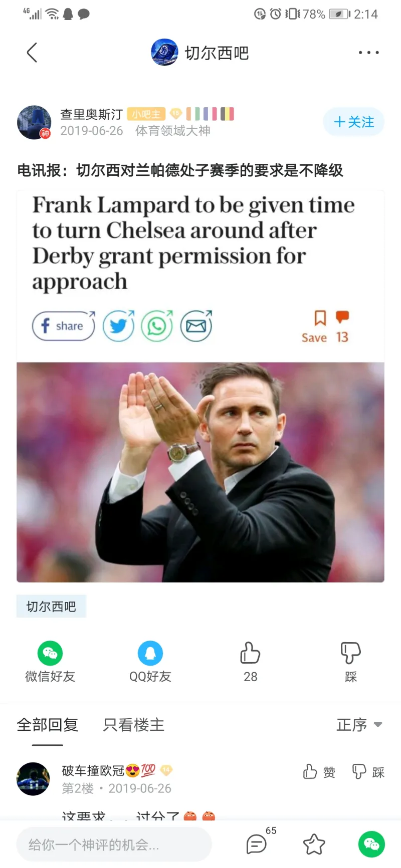401x868 pixels.
Task: Share post to QQ friends (QQ好友)
Action: pyautogui.click(x=150, y=662)
